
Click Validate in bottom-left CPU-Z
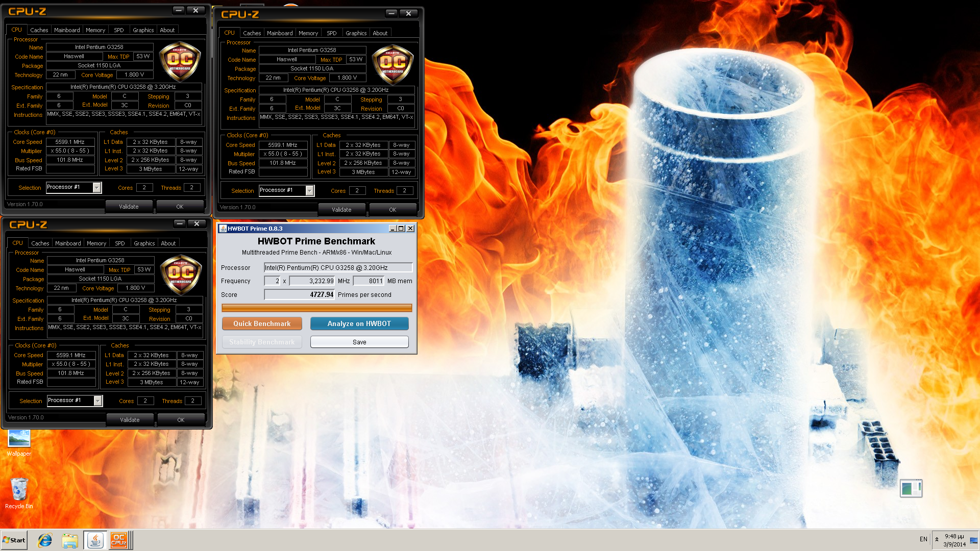[x=130, y=420]
